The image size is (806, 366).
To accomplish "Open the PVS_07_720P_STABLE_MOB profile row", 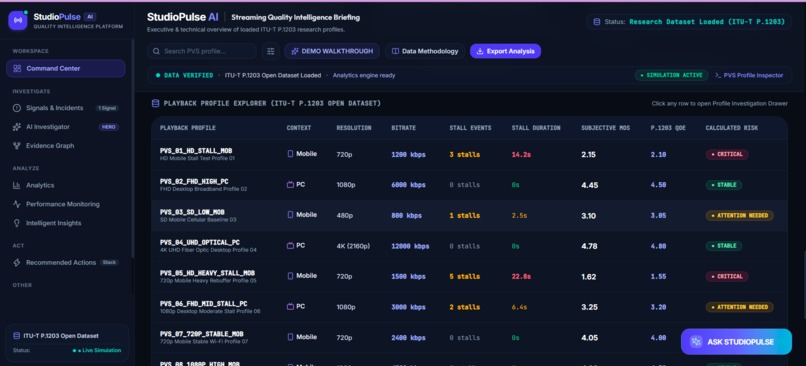I will [x=469, y=337].
